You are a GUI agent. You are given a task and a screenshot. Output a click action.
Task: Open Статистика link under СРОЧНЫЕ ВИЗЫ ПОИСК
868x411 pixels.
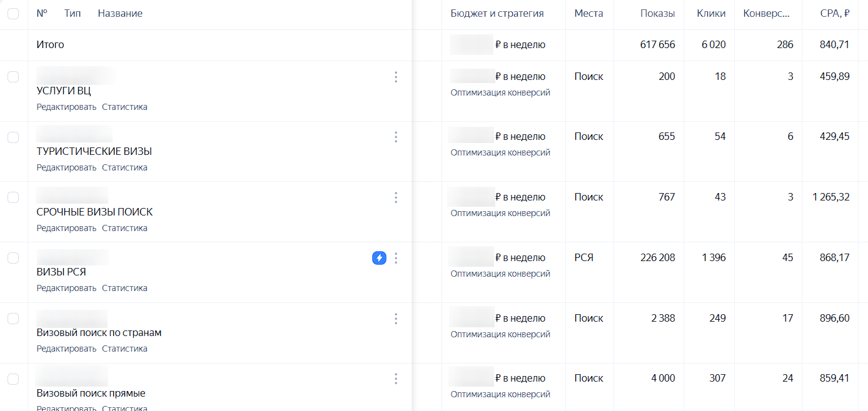tap(124, 228)
